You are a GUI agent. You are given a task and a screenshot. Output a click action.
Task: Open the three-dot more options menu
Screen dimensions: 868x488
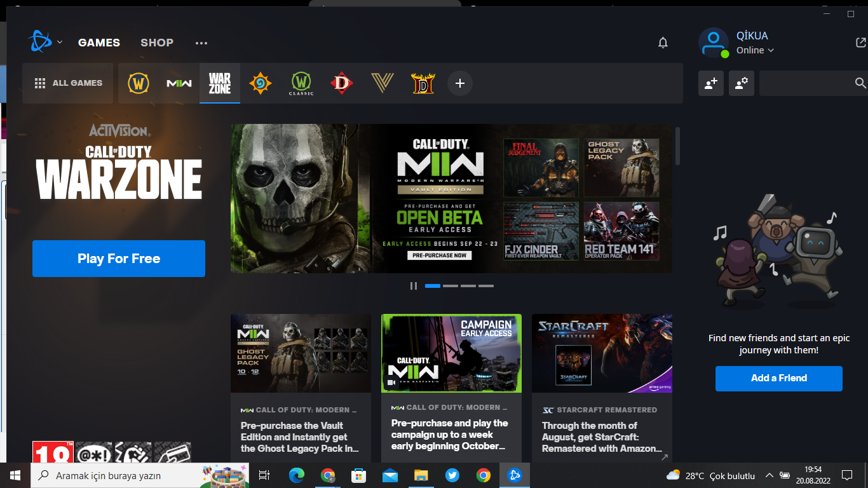pos(201,43)
